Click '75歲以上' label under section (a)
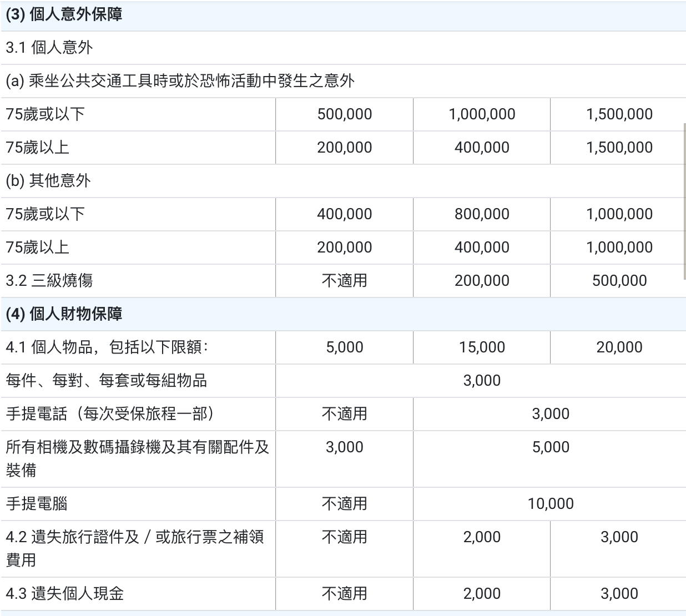The image size is (686, 616). tap(38, 148)
